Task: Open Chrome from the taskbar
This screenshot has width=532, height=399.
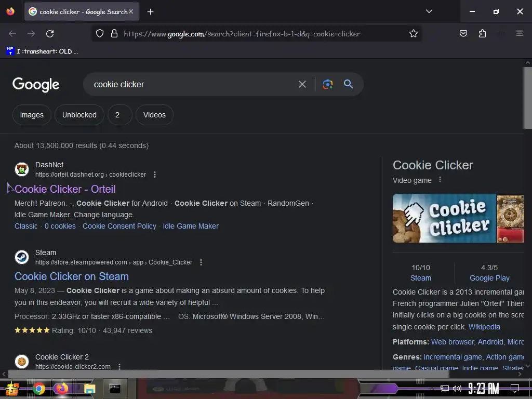Action: coord(38,389)
